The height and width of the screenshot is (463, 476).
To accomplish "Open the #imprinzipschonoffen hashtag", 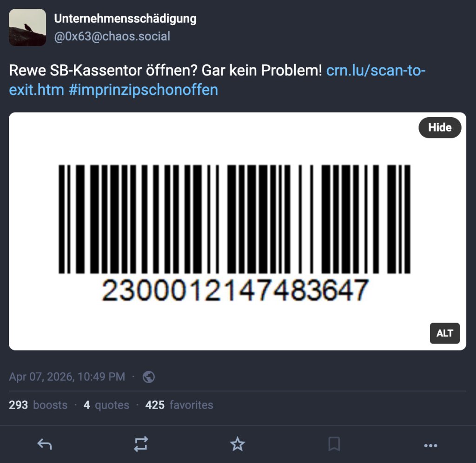I will (143, 90).
